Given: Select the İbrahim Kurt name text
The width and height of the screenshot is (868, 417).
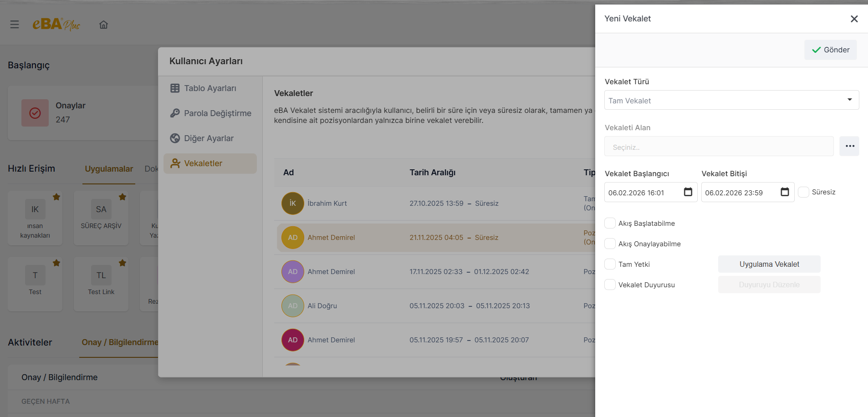Looking at the screenshot, I should [x=327, y=203].
